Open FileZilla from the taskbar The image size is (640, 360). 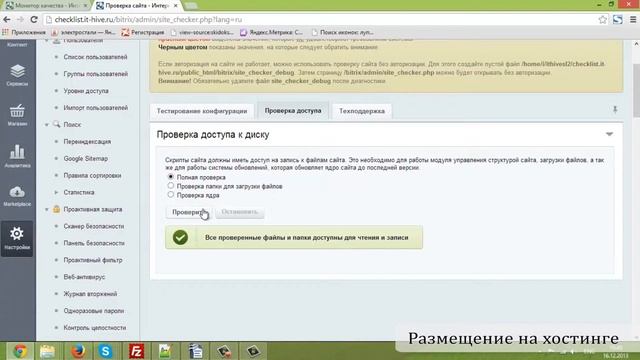coord(136,351)
